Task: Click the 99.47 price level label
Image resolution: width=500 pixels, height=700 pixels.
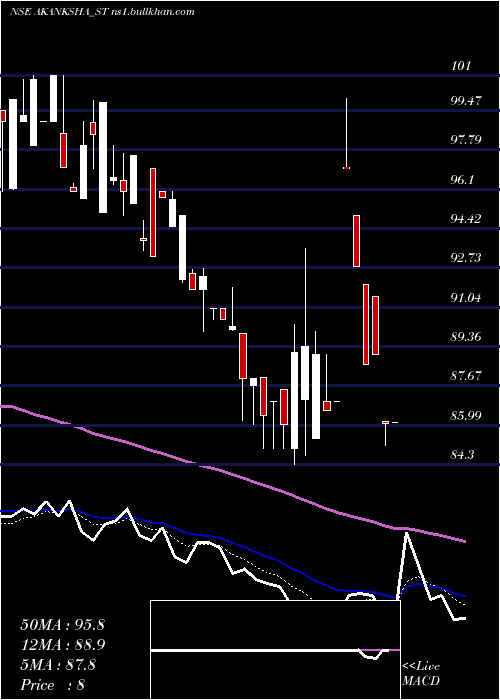Action: point(466,101)
